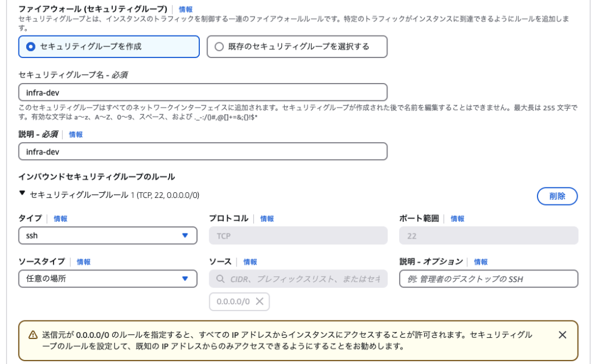This screenshot has height=364, width=595.
Task: Click the rule 説明 - オプション input field
Action: (488, 279)
